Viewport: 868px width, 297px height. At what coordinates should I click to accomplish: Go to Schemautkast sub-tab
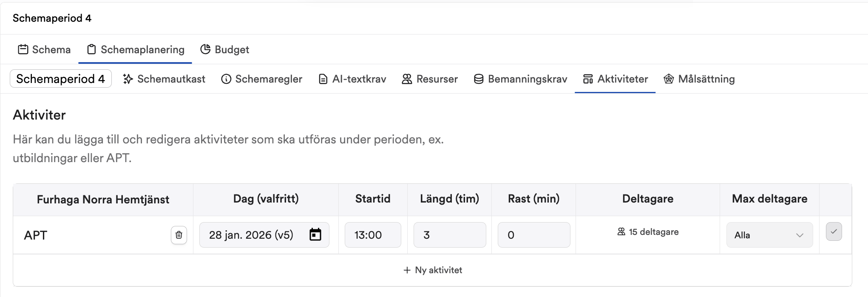(x=164, y=79)
